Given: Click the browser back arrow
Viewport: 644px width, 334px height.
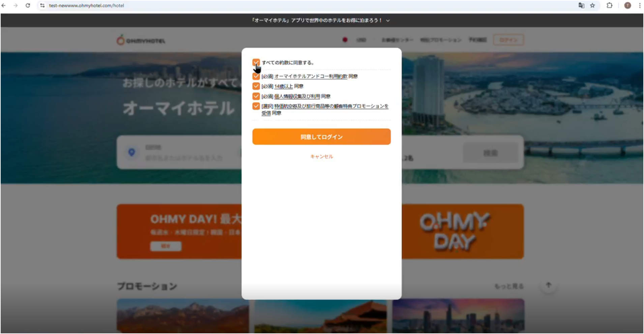Looking at the screenshot, I should [x=4, y=5].
